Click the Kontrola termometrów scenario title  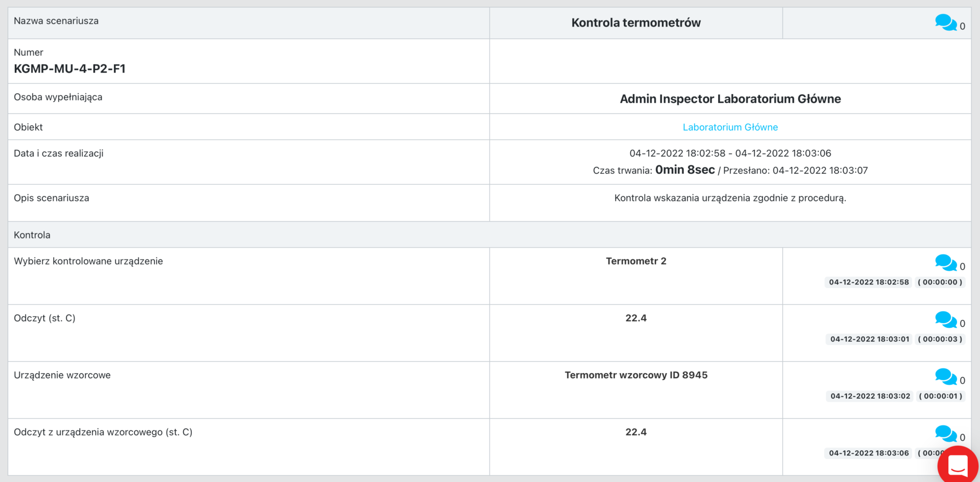(x=635, y=23)
